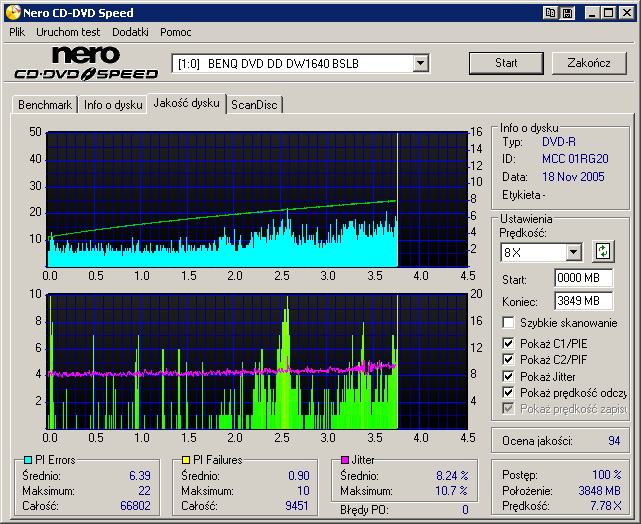Click the Jitter maximum 10.7 % value
The image size is (641, 524).
point(452,490)
